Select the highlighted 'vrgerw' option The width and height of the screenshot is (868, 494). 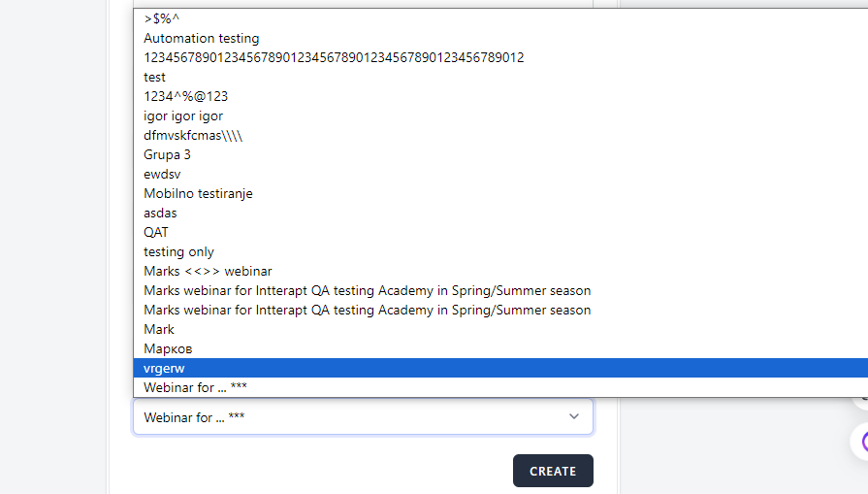point(164,368)
